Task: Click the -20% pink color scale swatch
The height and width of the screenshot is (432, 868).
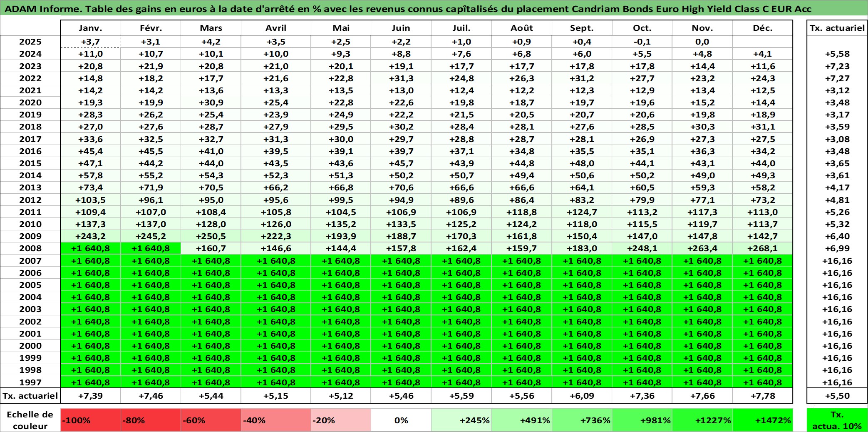Action: [x=341, y=420]
